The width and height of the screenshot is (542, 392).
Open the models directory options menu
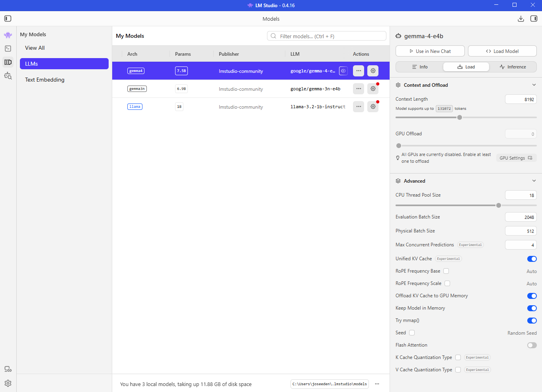pyautogui.click(x=377, y=384)
